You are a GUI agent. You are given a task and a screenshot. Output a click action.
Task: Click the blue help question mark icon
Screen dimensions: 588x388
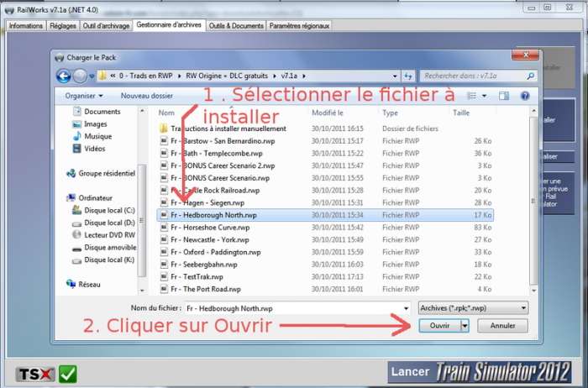(525, 96)
